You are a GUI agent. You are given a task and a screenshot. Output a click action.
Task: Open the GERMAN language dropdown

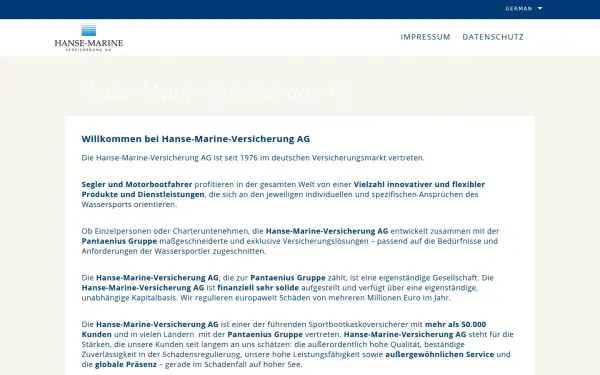pos(523,8)
